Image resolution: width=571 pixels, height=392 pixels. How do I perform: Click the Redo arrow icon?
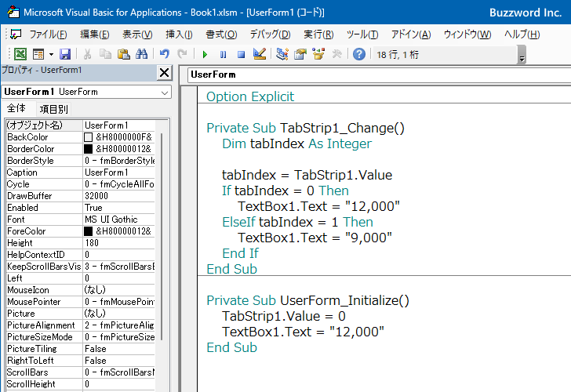pos(182,54)
